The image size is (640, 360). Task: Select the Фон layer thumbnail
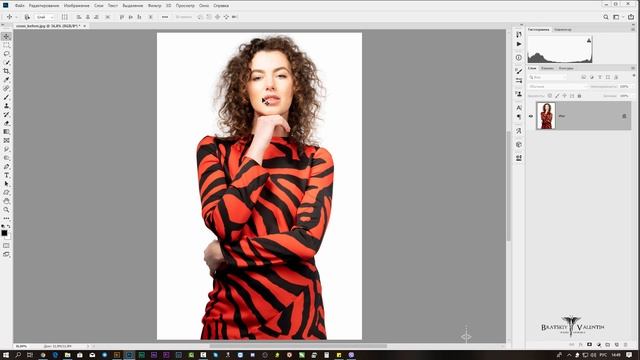point(546,116)
